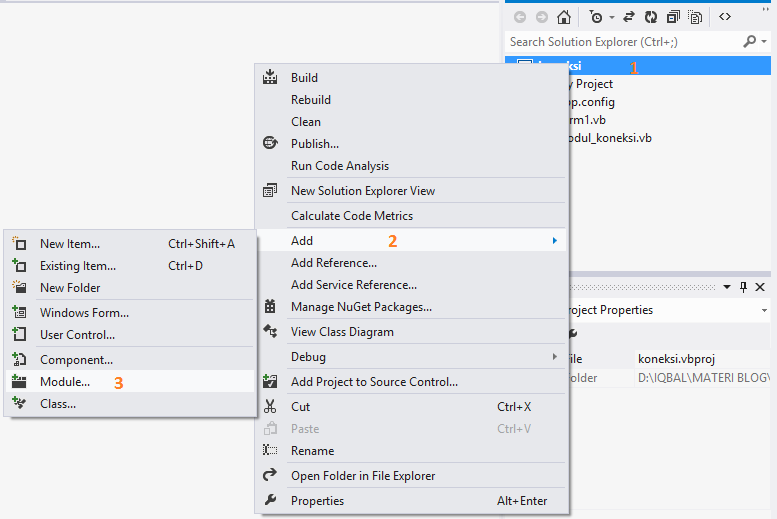This screenshot has height=519, width=777.
Task: Click the scissors icon beside Cut
Action: 270,407
